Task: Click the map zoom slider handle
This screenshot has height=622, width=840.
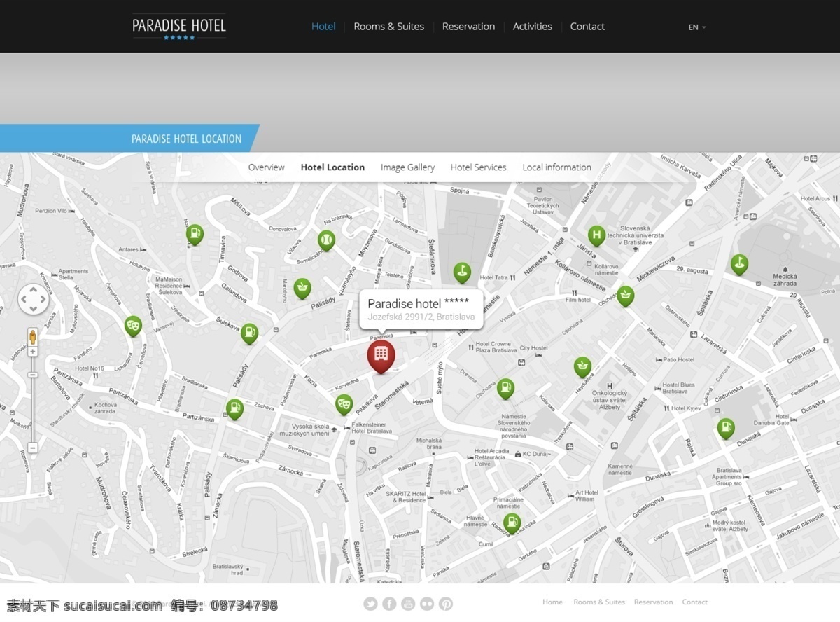Action: (33, 375)
